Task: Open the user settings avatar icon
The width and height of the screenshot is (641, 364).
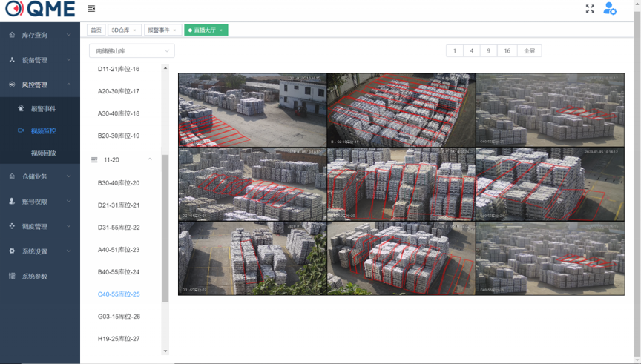Action: pyautogui.click(x=609, y=9)
